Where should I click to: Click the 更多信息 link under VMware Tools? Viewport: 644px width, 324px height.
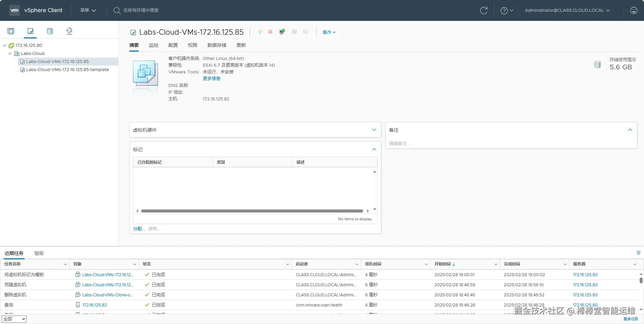pyautogui.click(x=212, y=78)
